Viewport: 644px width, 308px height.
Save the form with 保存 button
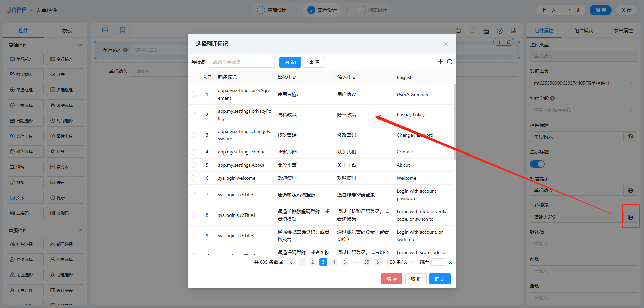coord(601,10)
